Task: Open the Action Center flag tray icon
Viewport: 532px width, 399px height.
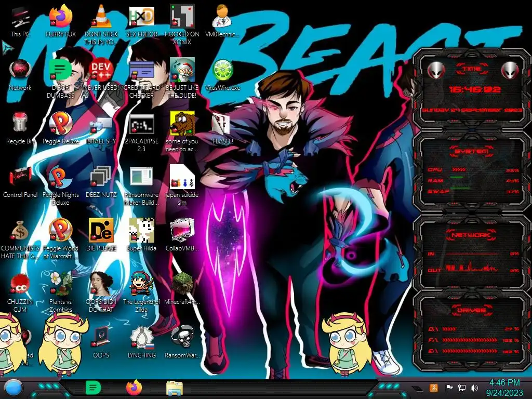Action: 449,388
